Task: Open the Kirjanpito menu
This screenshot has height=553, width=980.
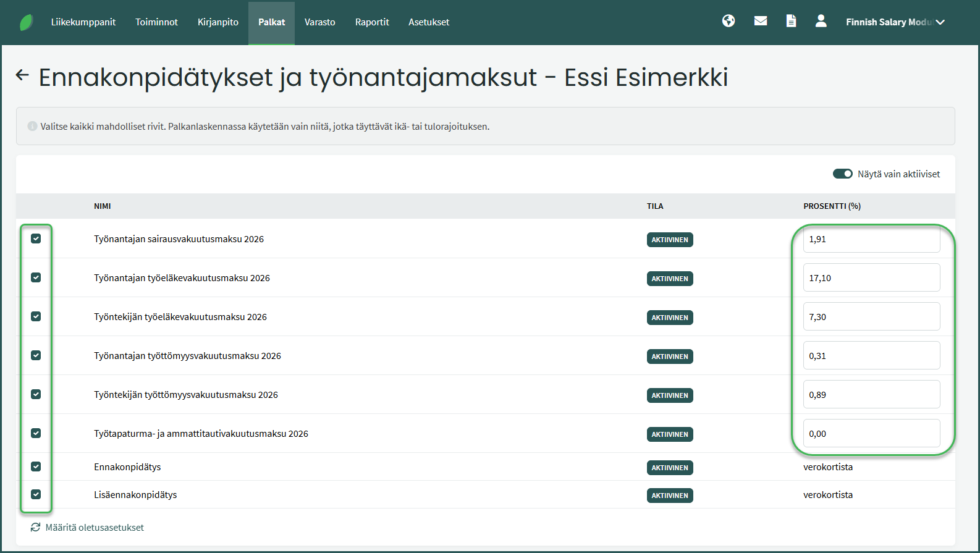Action: tap(218, 22)
